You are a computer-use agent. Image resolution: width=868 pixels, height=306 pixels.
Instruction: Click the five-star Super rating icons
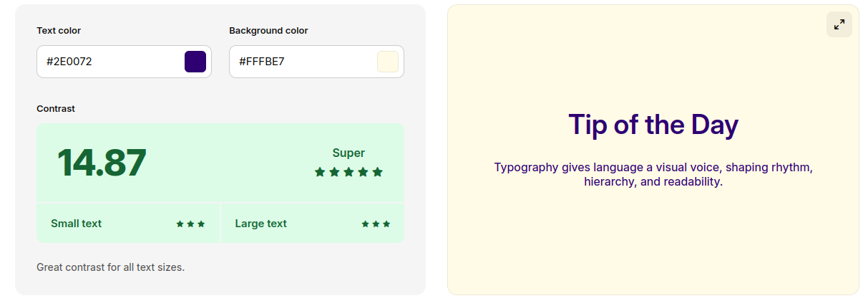pos(348,172)
